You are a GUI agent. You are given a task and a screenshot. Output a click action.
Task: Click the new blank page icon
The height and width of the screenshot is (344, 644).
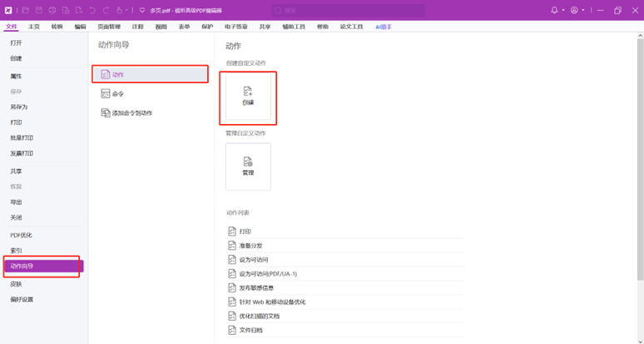(x=79, y=10)
